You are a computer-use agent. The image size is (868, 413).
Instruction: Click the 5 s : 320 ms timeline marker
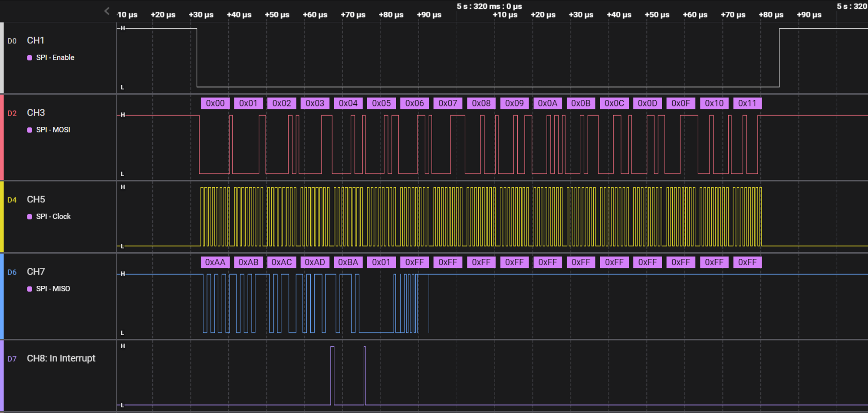click(x=489, y=7)
